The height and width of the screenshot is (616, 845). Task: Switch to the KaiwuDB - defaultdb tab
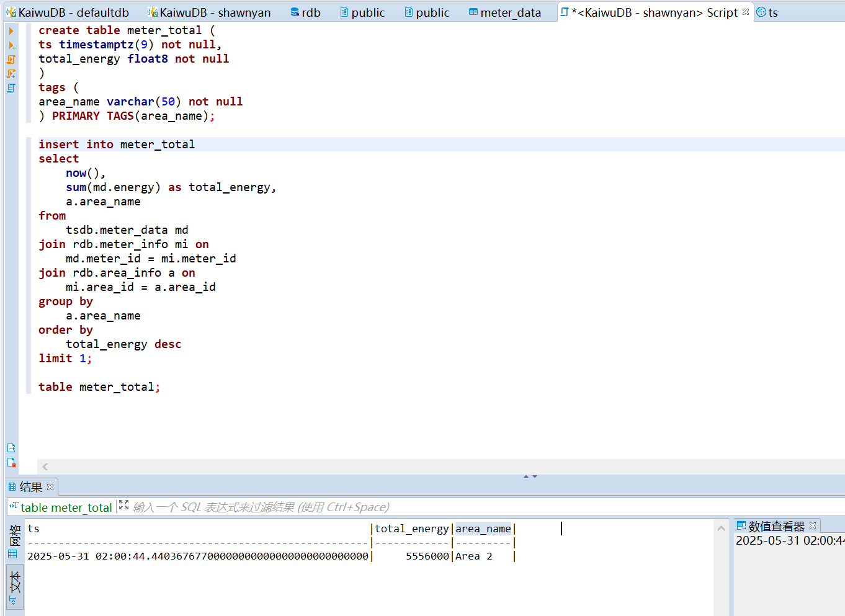pos(68,12)
